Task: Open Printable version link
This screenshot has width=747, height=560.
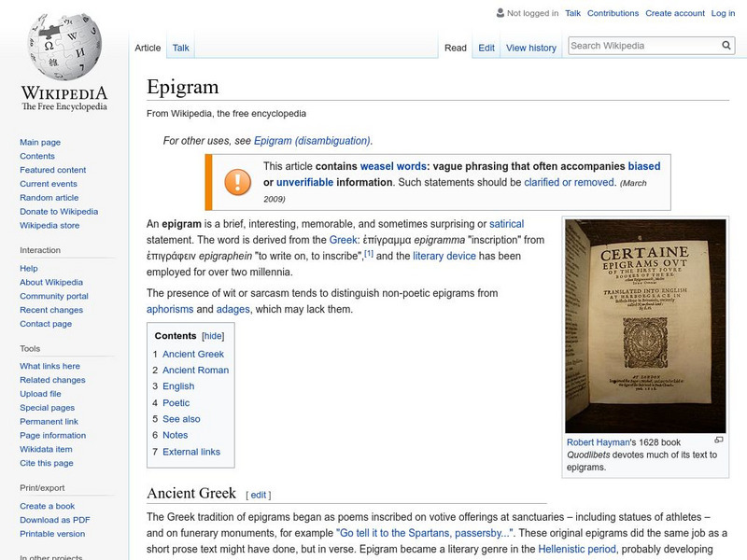Action: (52, 533)
